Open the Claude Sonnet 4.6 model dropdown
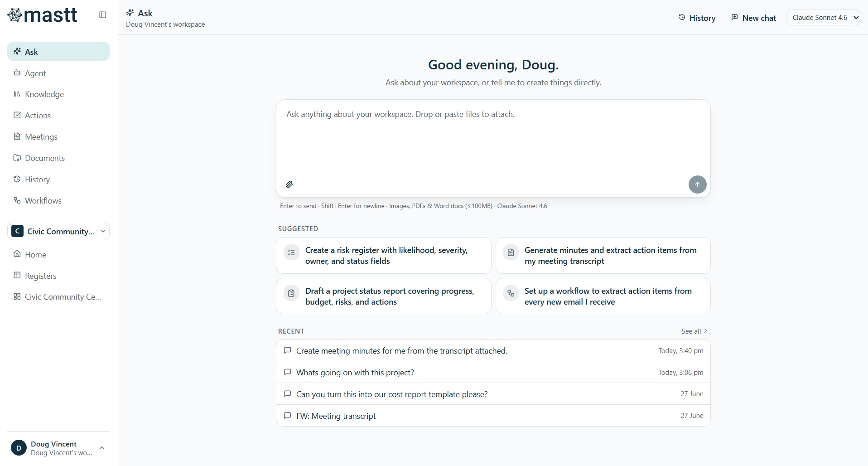 823,18
